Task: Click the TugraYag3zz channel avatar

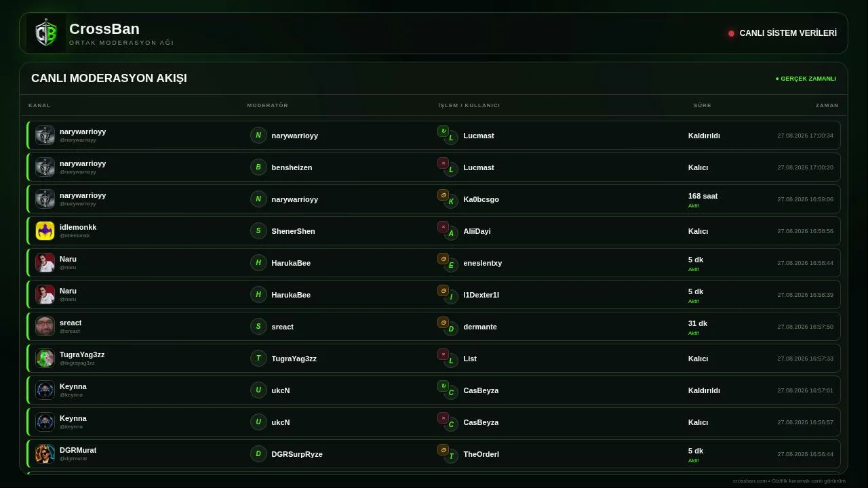Action: coord(45,359)
